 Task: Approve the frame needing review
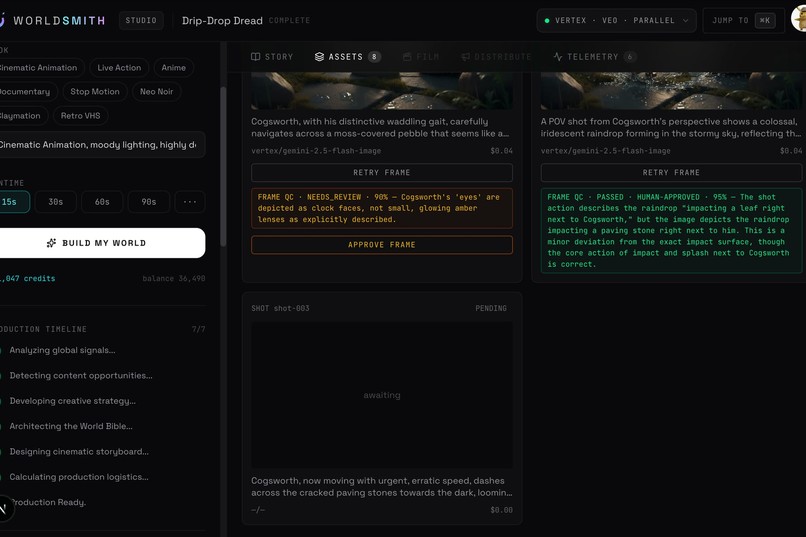pyautogui.click(x=382, y=245)
